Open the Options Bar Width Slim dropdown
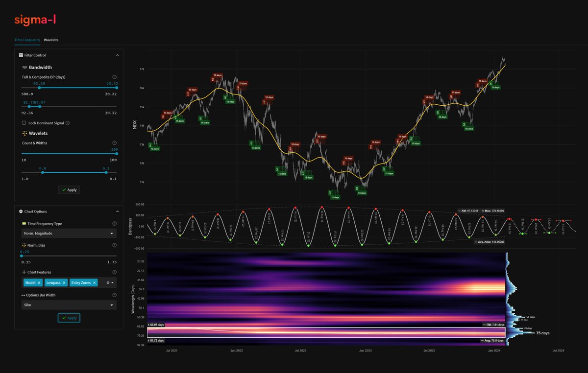Viewport: 588px width, 373px height. [x=69, y=305]
